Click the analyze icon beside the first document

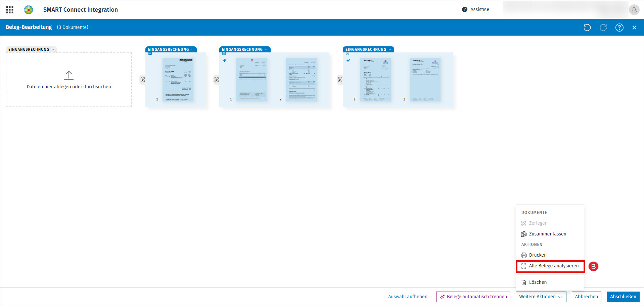coord(143,80)
